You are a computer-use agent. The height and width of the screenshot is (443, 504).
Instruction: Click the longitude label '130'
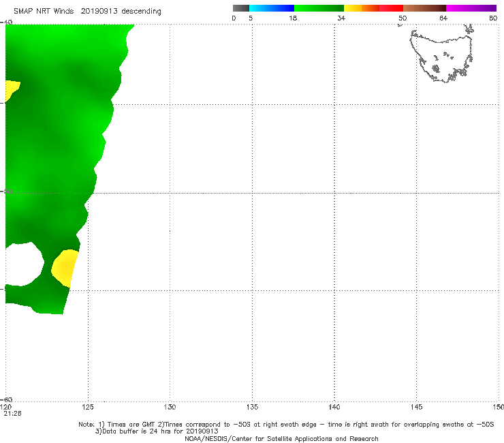pyautogui.click(x=170, y=407)
